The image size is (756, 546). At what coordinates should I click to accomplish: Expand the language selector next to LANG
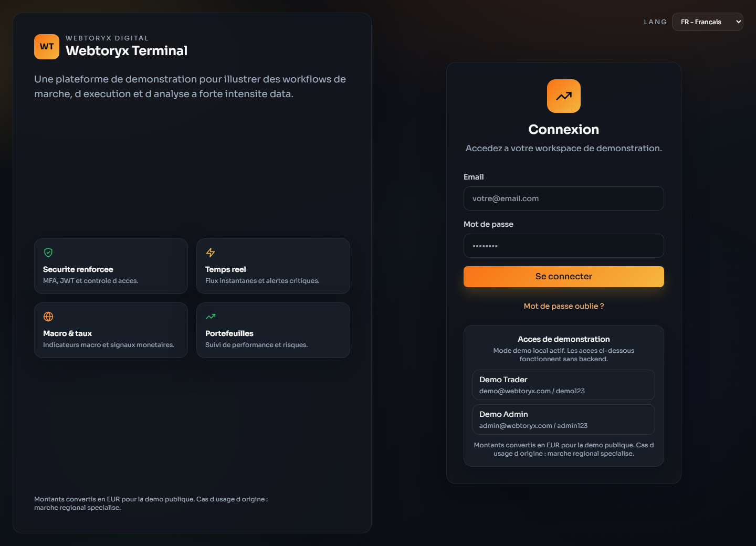(x=708, y=22)
